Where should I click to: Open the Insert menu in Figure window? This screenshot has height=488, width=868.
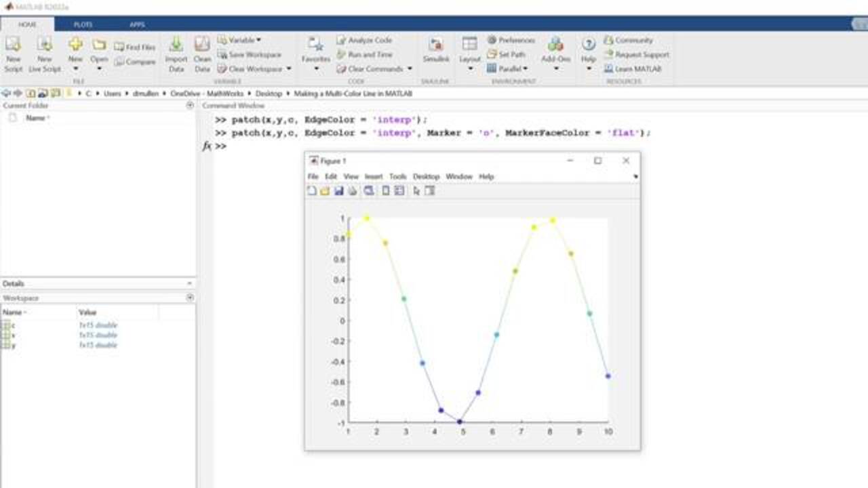(x=374, y=177)
